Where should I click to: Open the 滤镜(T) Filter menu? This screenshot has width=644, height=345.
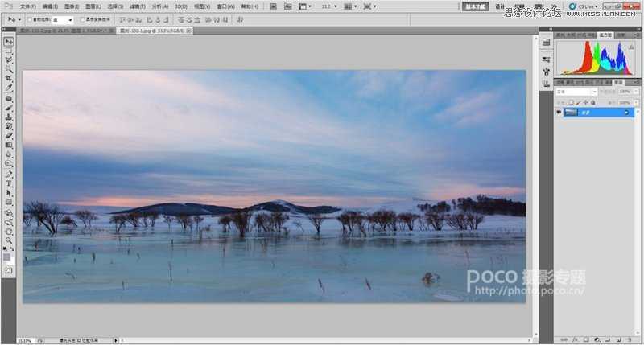click(137, 6)
